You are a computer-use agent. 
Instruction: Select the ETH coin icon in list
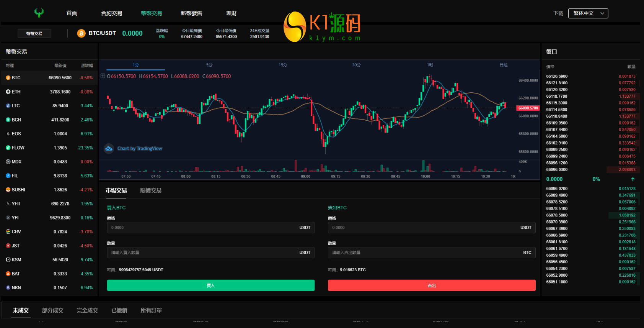coord(8,92)
